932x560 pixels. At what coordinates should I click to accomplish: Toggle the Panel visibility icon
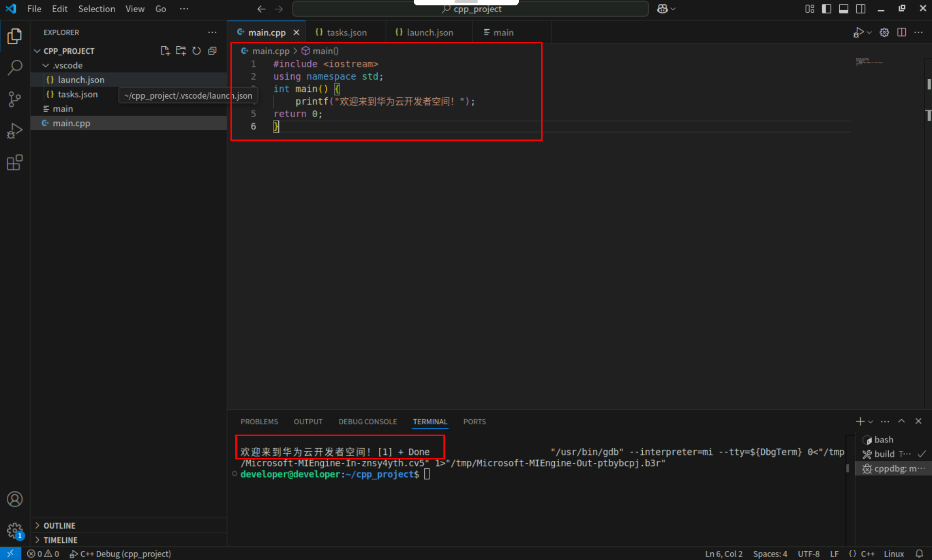pyautogui.click(x=844, y=8)
